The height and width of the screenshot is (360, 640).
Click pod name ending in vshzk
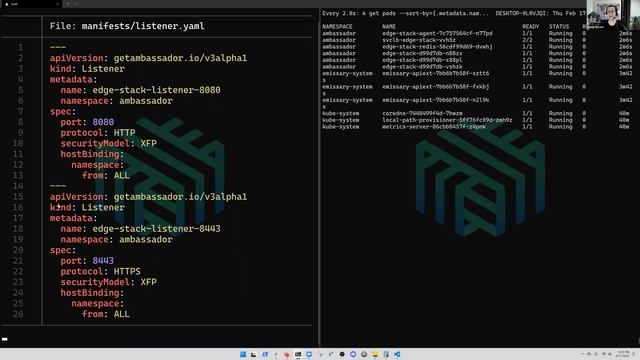click(x=422, y=67)
